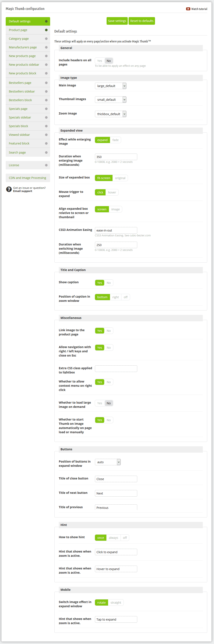Click status dot on New products sidebar
214x644 pixels.
[x=46, y=65]
